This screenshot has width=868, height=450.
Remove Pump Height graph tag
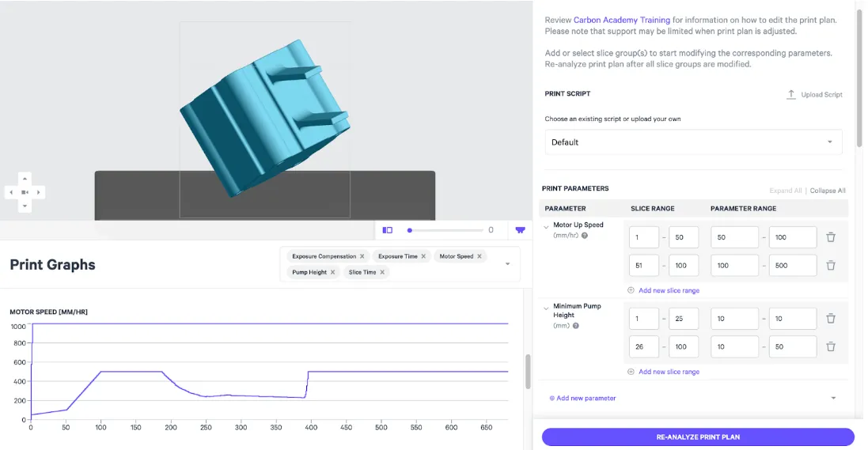coord(332,272)
